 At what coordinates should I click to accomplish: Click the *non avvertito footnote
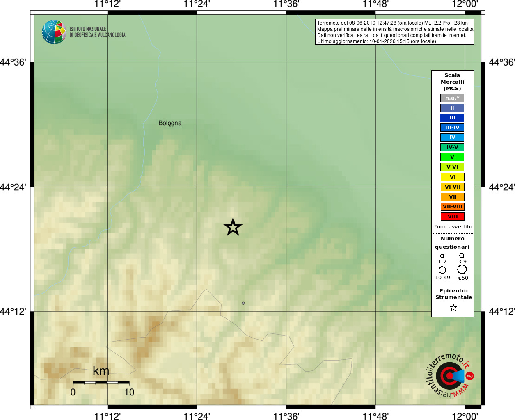[453, 227]
